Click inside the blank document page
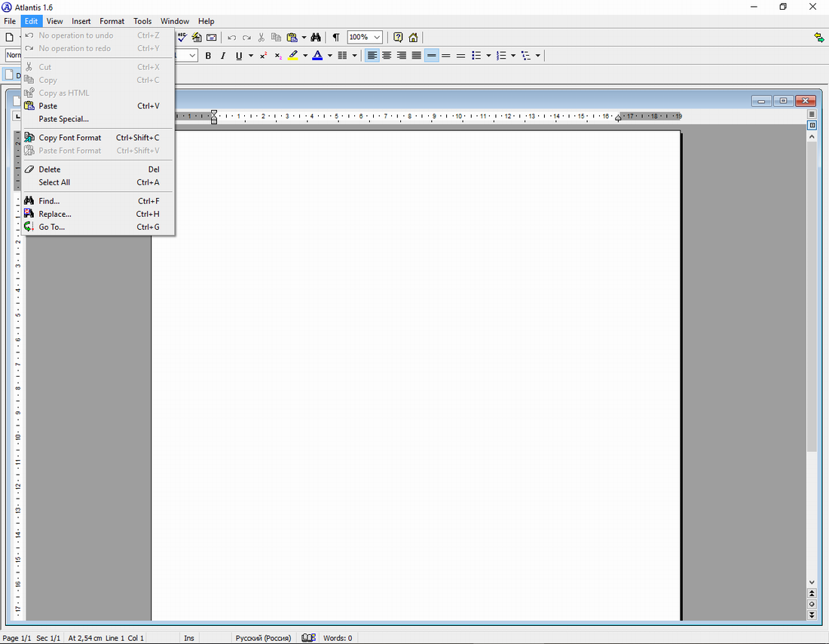Image resolution: width=829 pixels, height=644 pixels. (x=415, y=375)
